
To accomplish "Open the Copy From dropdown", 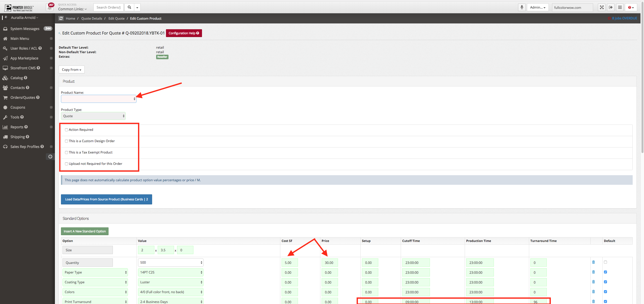I will 72,70.
